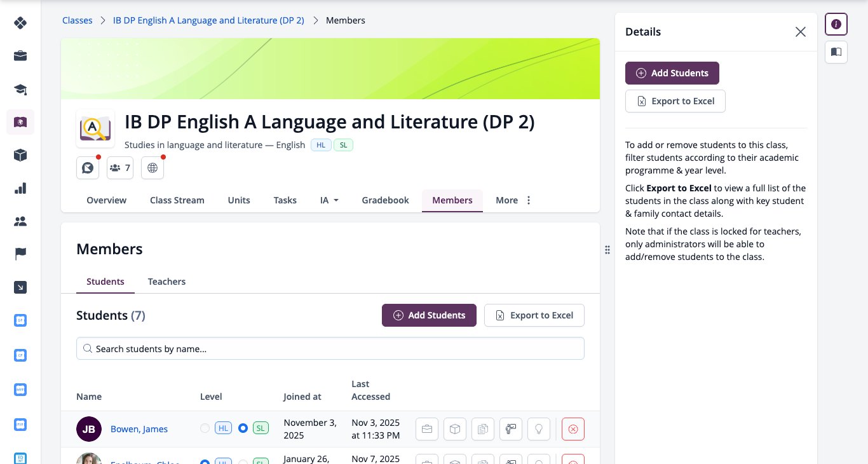
Task: Open portfolio icon in James Bowen's row
Action: pos(427,429)
